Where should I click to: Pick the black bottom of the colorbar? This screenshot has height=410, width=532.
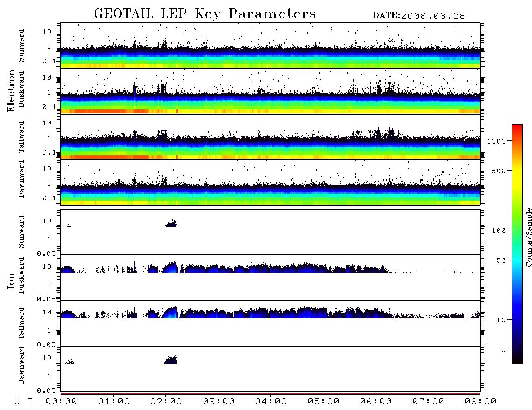tap(517, 360)
